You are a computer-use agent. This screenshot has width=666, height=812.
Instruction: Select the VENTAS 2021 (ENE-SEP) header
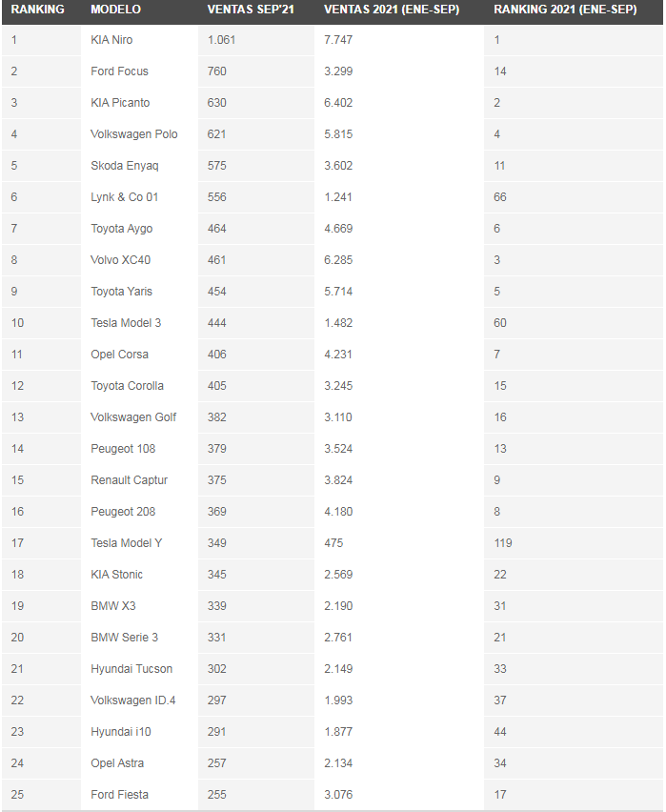(392, 10)
